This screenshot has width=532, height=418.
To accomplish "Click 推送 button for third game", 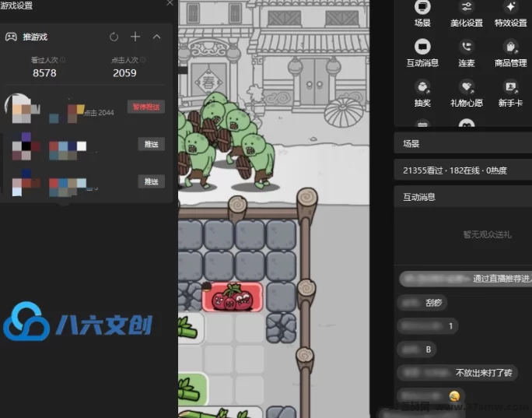I will (x=151, y=181).
